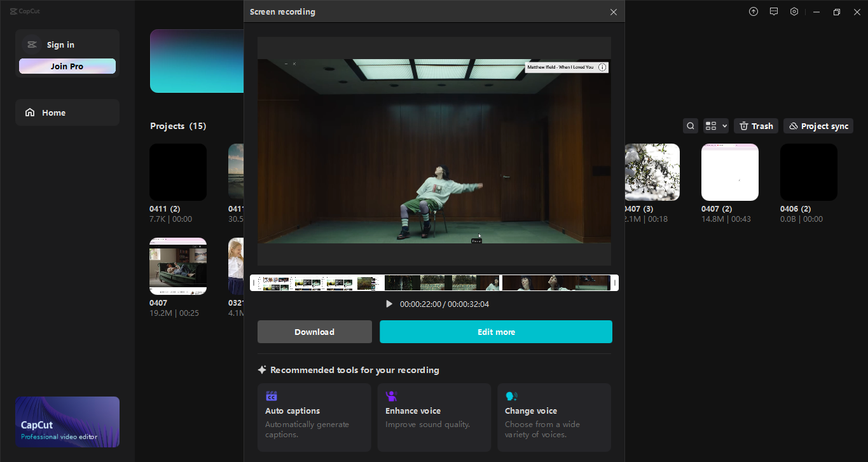Open the settings hexagon icon
The image size is (868, 462).
coord(794,11)
